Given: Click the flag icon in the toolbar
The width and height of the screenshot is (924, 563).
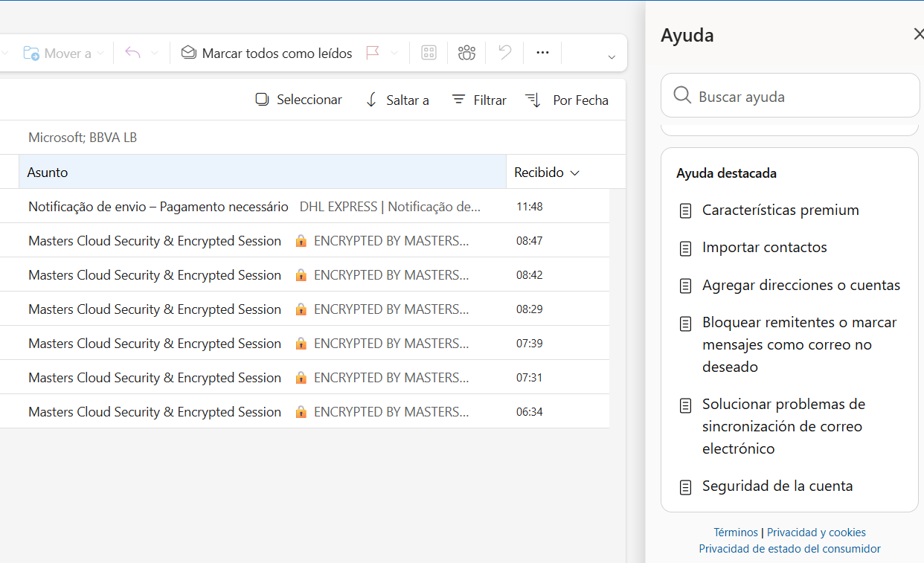Looking at the screenshot, I should (x=373, y=53).
